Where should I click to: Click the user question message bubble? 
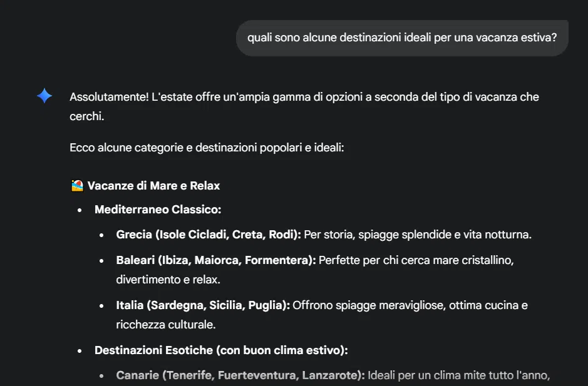click(402, 38)
